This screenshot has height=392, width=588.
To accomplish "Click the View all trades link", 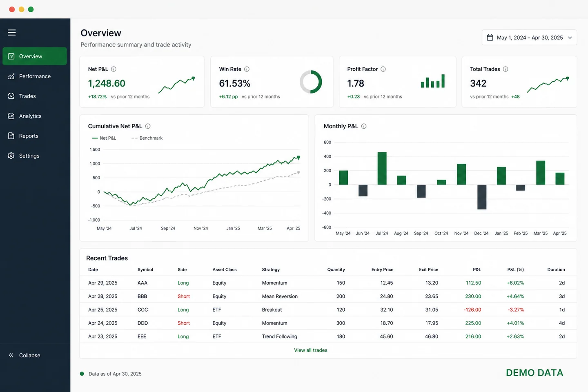I will click(x=311, y=350).
